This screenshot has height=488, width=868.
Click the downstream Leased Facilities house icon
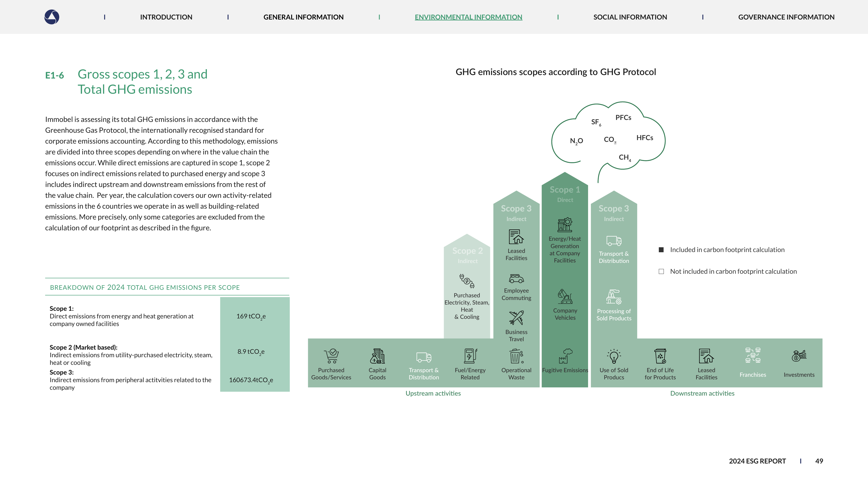click(x=706, y=356)
